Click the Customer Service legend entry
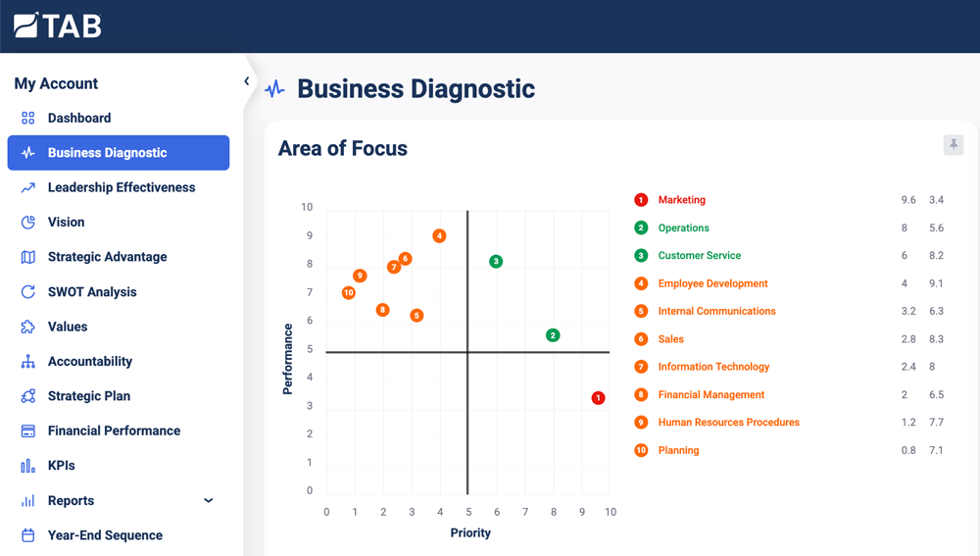 pos(699,256)
